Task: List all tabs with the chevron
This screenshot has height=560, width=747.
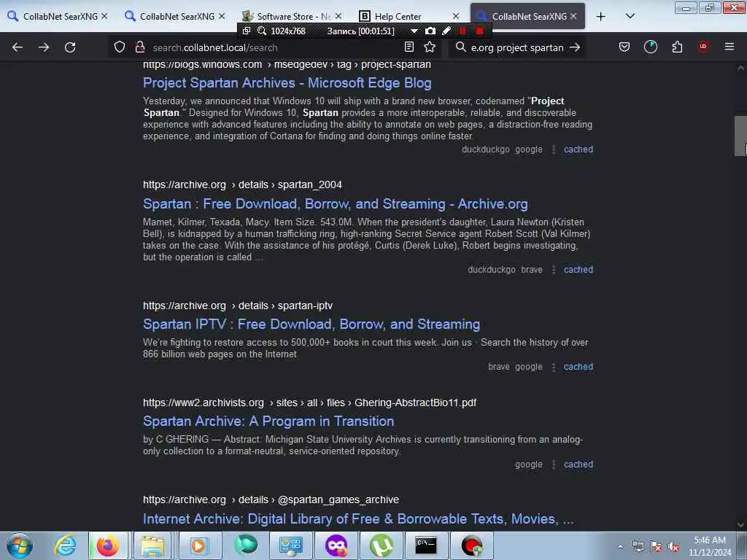Action: pos(630,16)
